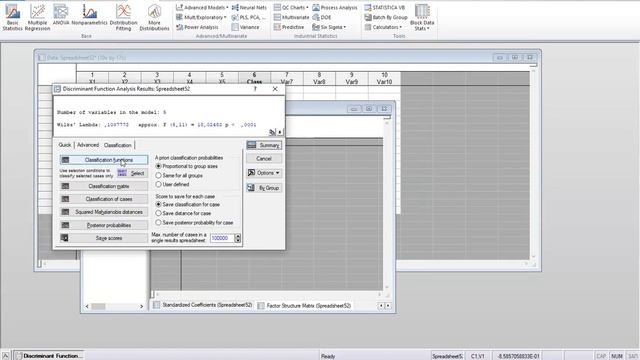Click the Summary button

pos(264,145)
